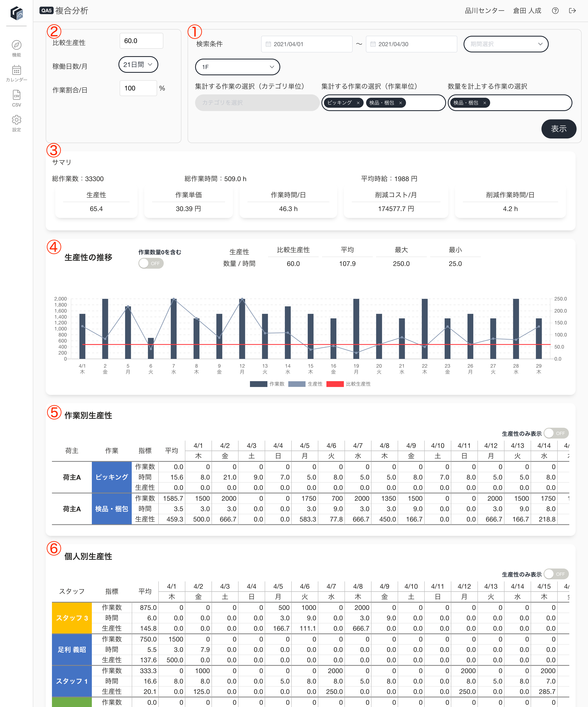Click the 4/7 bar in the chart

pos(173,329)
